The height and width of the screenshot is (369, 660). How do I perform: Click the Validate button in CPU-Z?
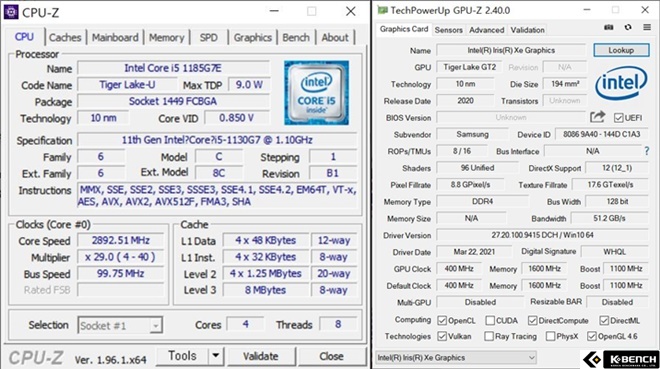pos(261,356)
